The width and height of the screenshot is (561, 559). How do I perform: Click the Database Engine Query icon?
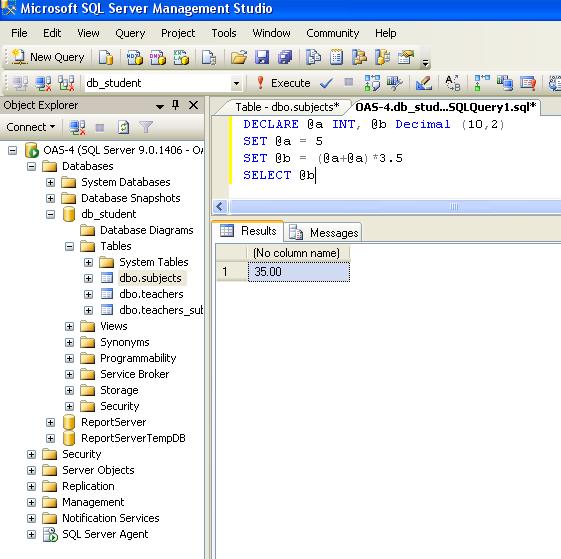(x=106, y=57)
